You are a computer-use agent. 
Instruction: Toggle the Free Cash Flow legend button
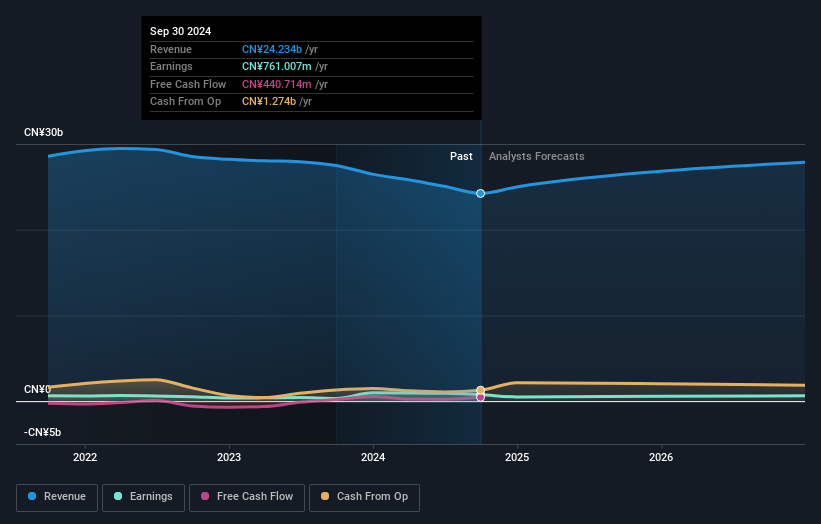247,497
